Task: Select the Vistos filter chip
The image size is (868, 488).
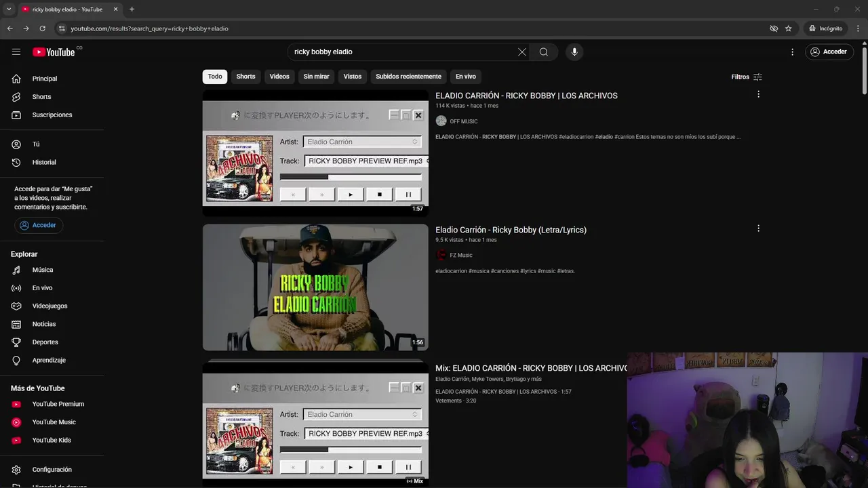Action: [353, 77]
